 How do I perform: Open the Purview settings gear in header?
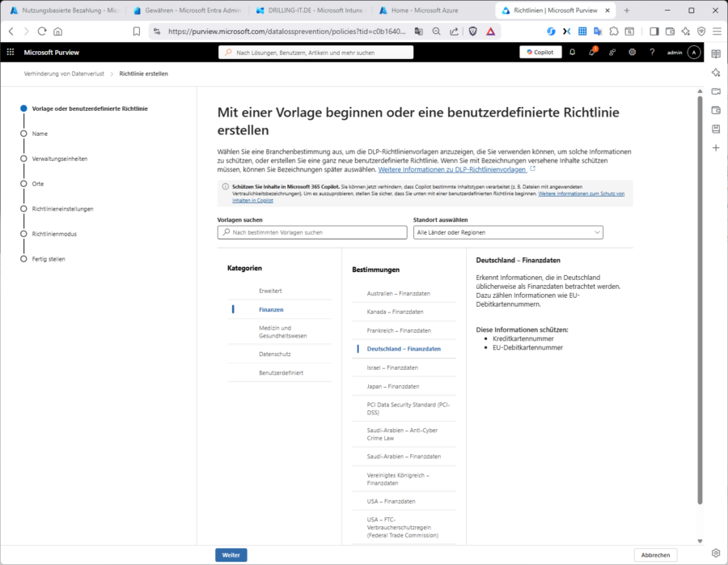pyautogui.click(x=632, y=52)
